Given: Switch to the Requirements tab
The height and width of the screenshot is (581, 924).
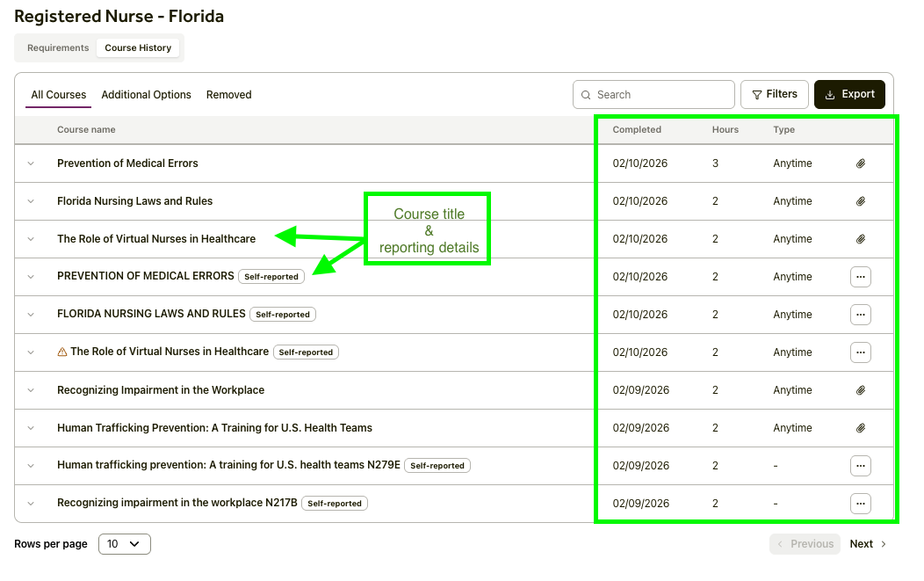Looking at the screenshot, I should click(x=58, y=48).
